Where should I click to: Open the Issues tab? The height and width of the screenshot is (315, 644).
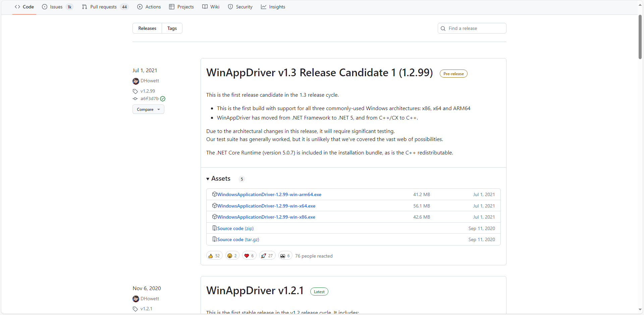point(58,7)
